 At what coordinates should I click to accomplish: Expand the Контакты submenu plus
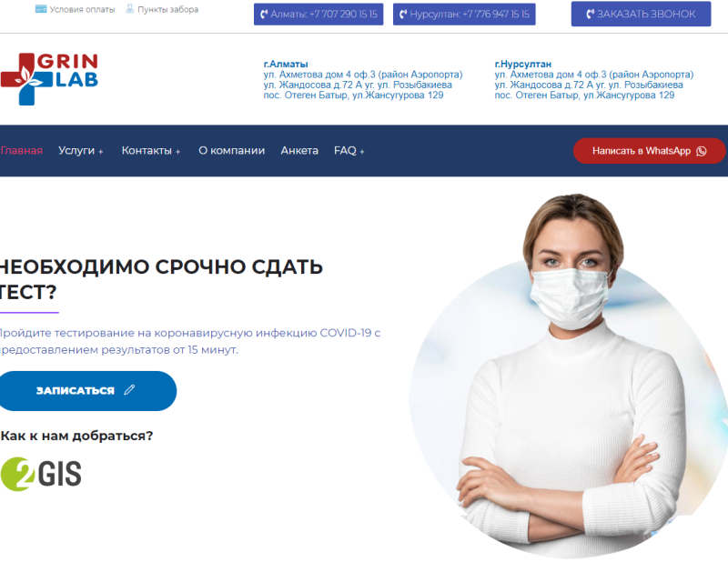pyautogui.click(x=177, y=152)
